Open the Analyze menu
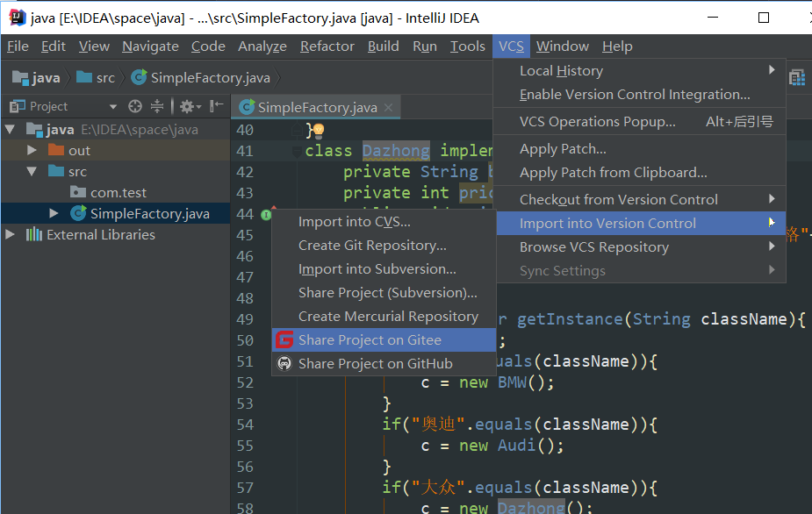 [x=262, y=46]
